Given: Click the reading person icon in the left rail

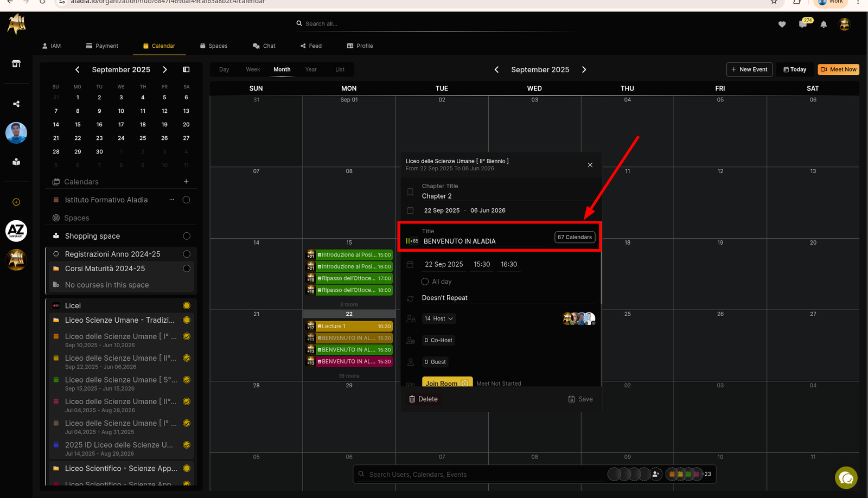Looking at the screenshot, I should coord(16,162).
